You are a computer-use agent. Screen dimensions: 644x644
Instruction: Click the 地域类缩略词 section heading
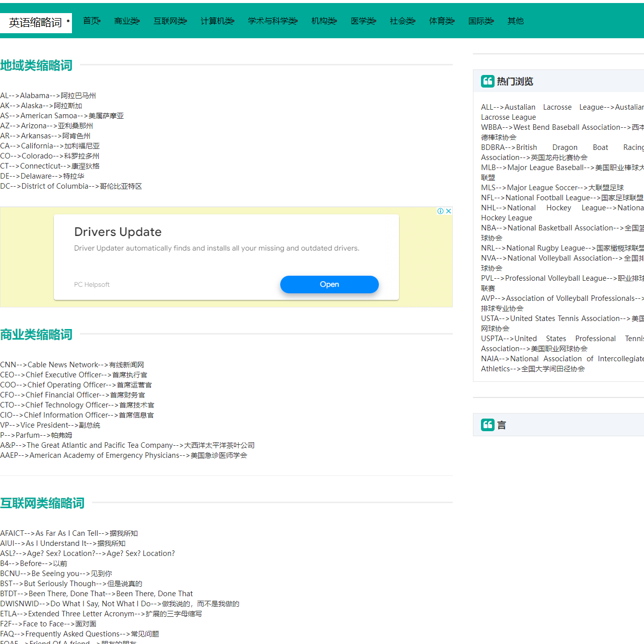coord(36,65)
